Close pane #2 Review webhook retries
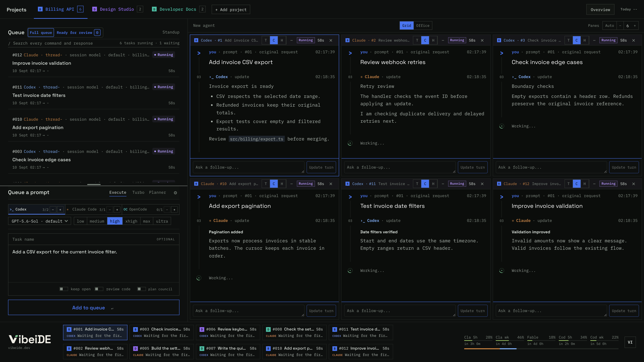 [x=482, y=40]
